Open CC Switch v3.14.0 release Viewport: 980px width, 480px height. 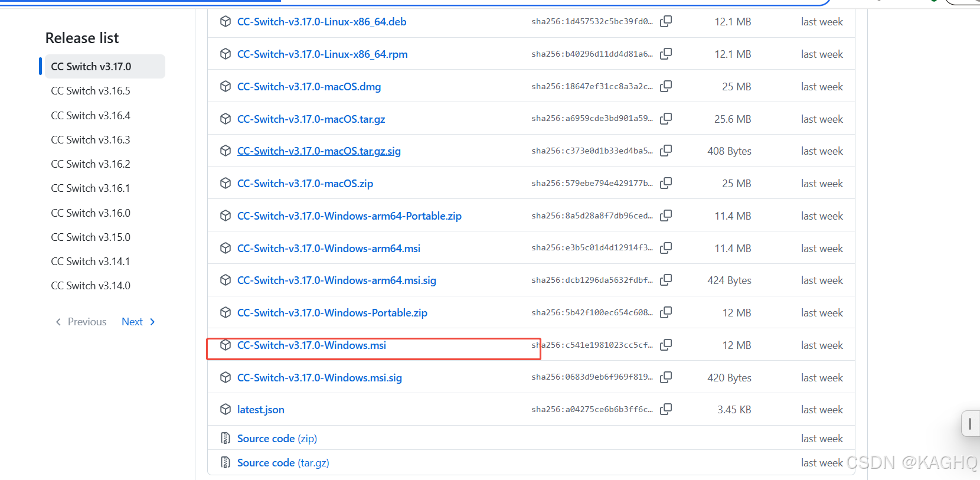coord(90,286)
